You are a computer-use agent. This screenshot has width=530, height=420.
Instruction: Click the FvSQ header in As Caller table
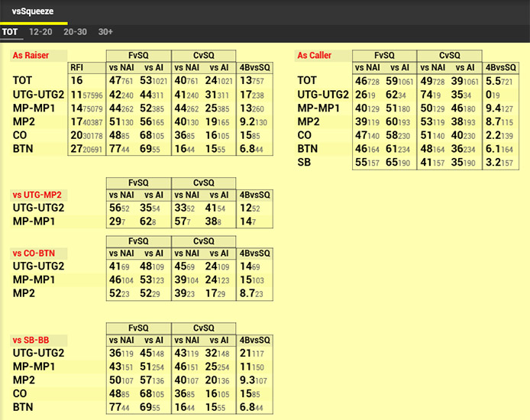384,56
